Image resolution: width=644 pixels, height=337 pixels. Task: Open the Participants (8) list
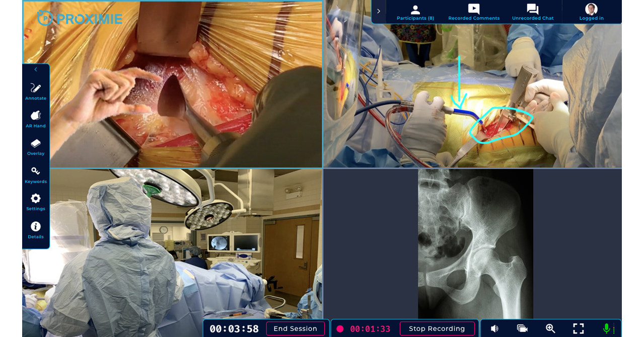[x=415, y=12]
